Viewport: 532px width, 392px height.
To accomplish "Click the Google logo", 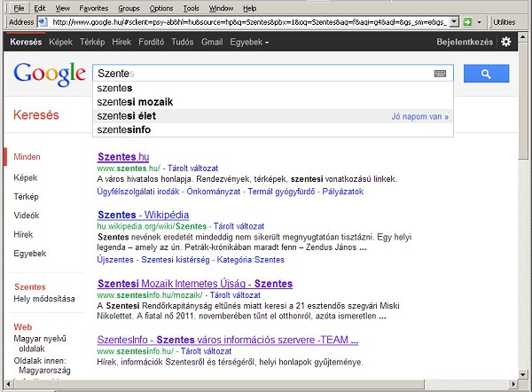I will coord(50,74).
